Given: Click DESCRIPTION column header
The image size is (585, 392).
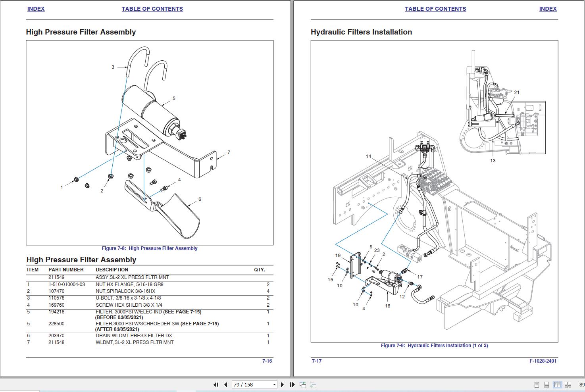Looking at the screenshot, I should click(x=112, y=270).
